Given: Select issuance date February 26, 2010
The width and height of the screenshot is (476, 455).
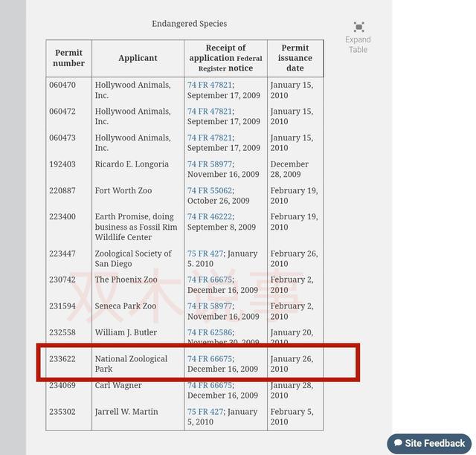Looking at the screenshot, I should point(295,259).
